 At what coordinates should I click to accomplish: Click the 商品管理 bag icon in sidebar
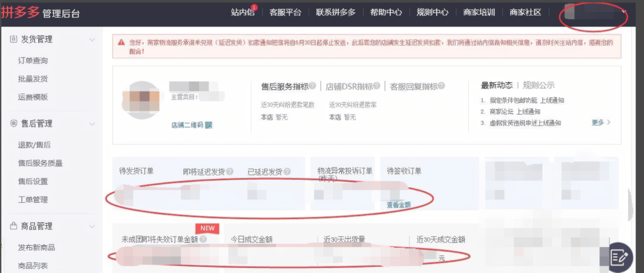tap(13, 226)
